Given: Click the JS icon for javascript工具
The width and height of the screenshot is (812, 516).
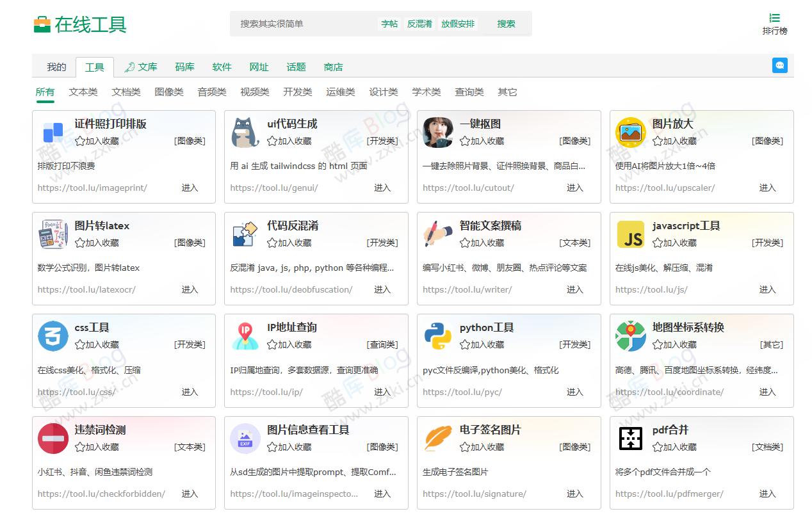Looking at the screenshot, I should pyautogui.click(x=630, y=234).
